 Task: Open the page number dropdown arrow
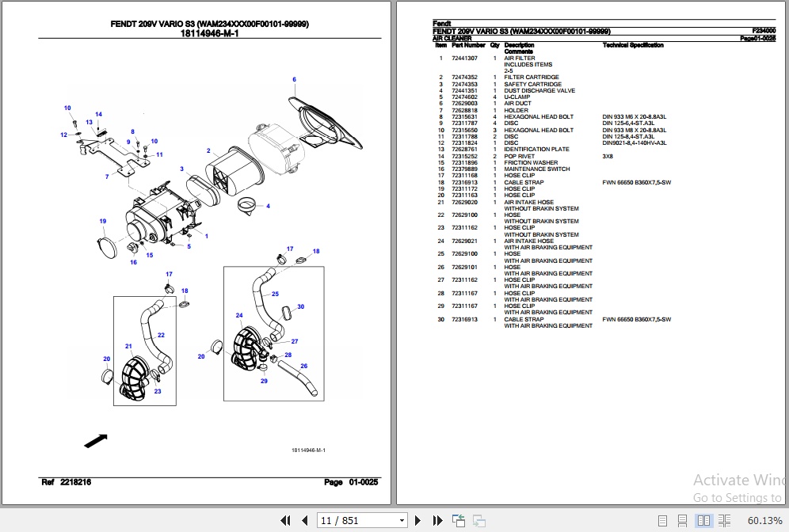pos(402,520)
